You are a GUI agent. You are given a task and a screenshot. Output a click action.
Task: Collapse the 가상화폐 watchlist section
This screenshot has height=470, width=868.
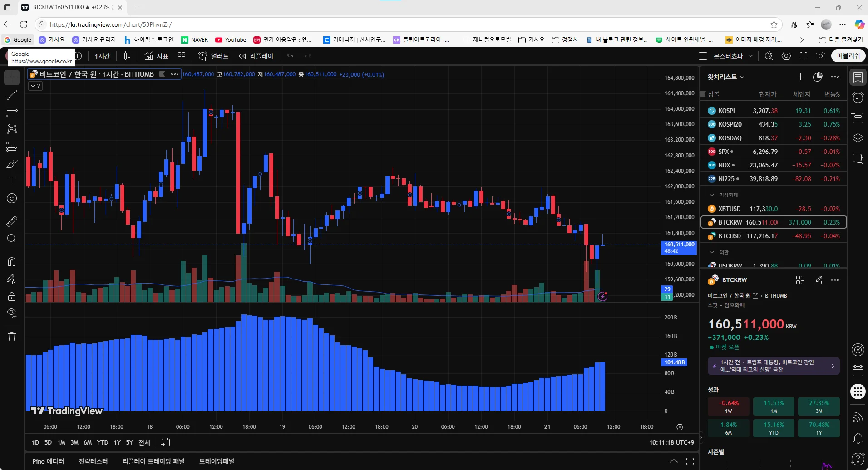pyautogui.click(x=712, y=195)
